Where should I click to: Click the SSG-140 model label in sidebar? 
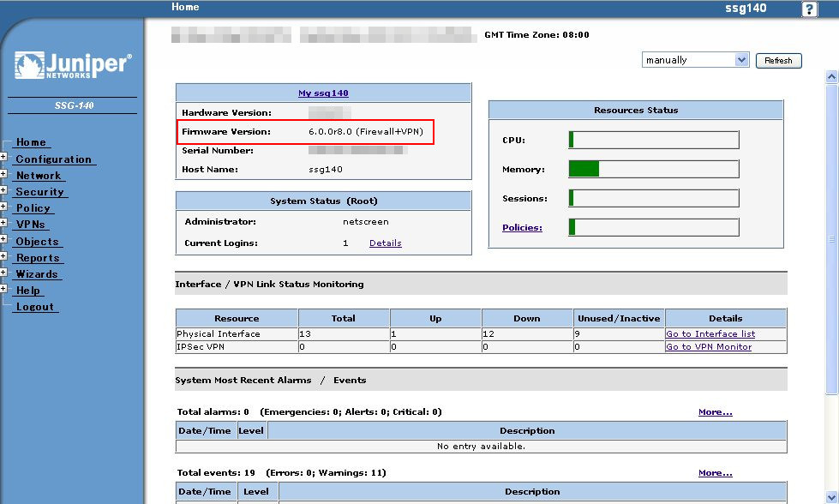click(x=74, y=105)
